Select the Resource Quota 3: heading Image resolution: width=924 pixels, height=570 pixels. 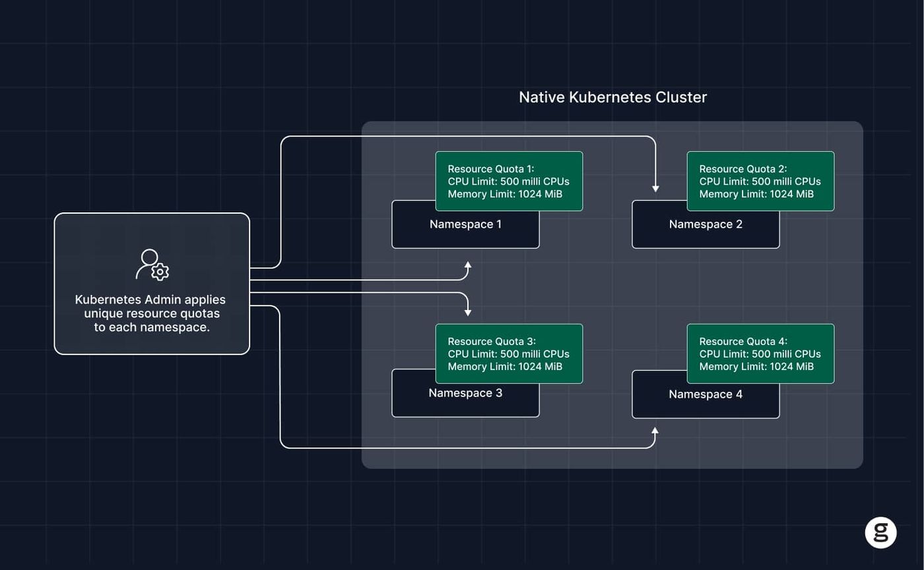492,341
